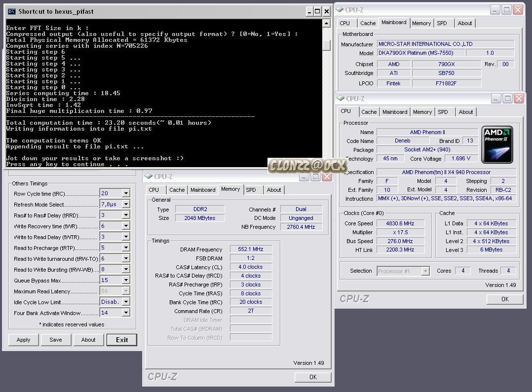
Task: Click command prompt scrollbar thumb
Action: pyautogui.click(x=326, y=45)
